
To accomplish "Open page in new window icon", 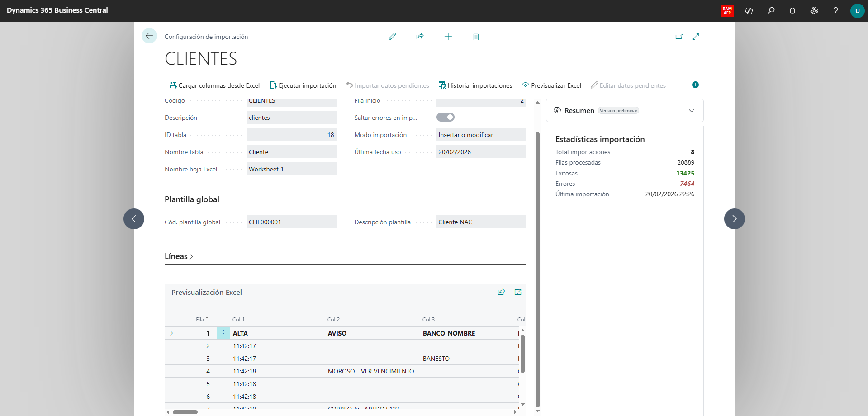I will click(x=679, y=37).
